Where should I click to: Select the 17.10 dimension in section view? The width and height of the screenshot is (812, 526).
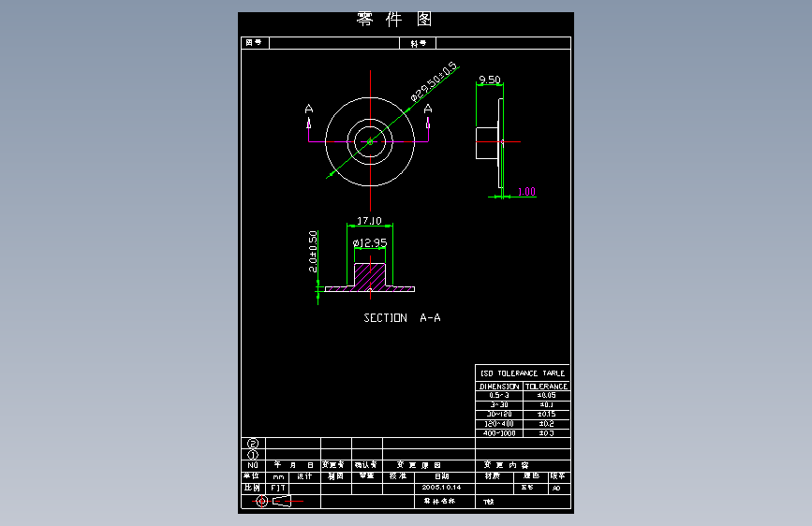pyautogui.click(x=369, y=221)
